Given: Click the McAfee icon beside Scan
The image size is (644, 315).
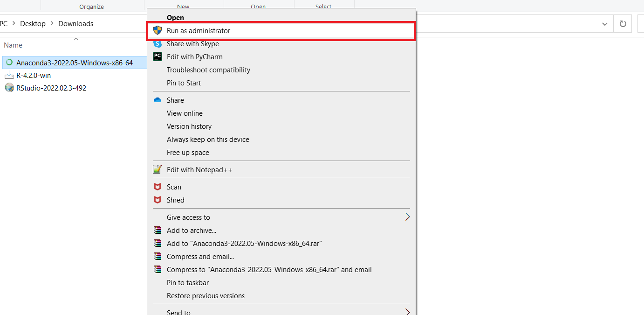Looking at the screenshot, I should pyautogui.click(x=158, y=187).
